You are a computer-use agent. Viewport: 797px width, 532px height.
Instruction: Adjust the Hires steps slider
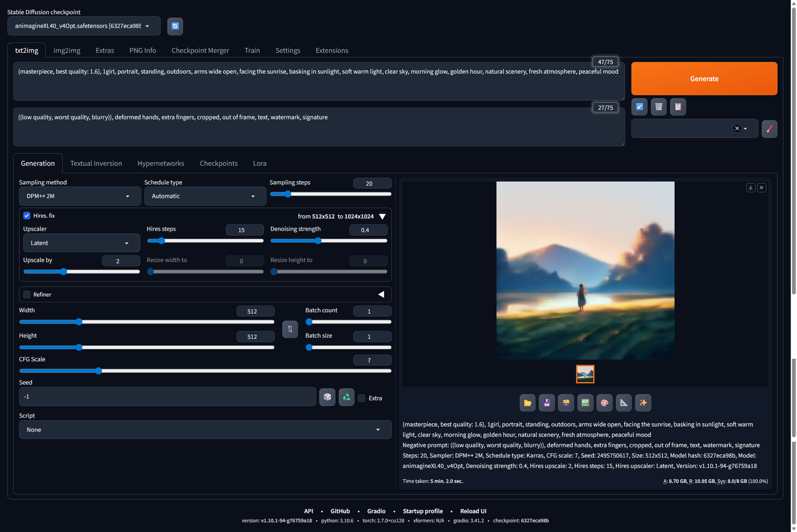205,241
